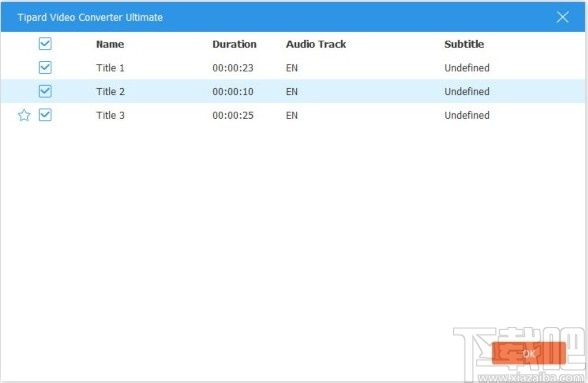Click the orange OK button

529,353
